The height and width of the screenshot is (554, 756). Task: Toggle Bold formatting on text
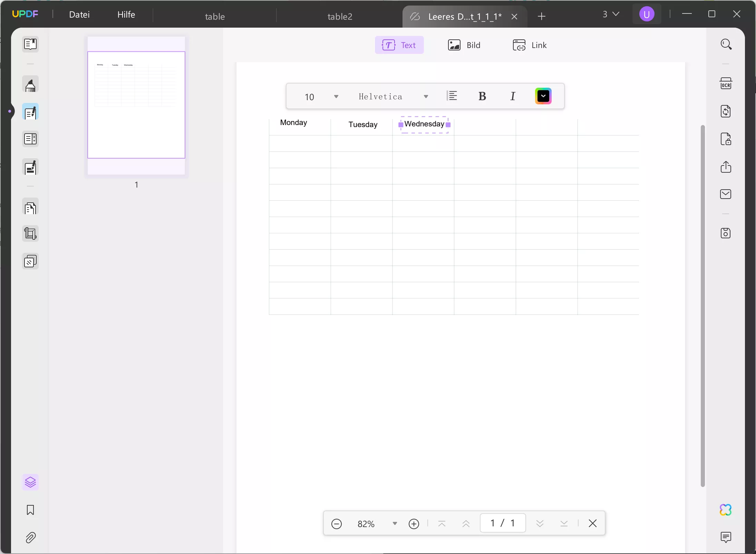483,96
